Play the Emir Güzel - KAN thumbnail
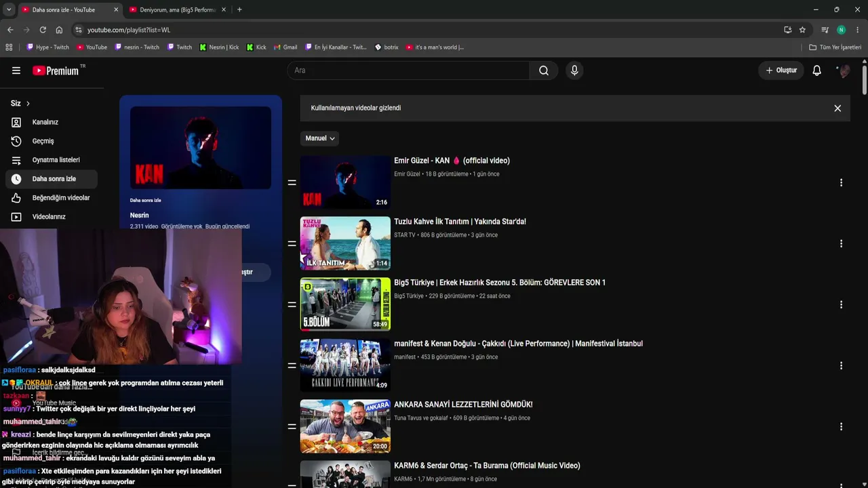Viewport: 868px width, 488px height. coord(345,182)
